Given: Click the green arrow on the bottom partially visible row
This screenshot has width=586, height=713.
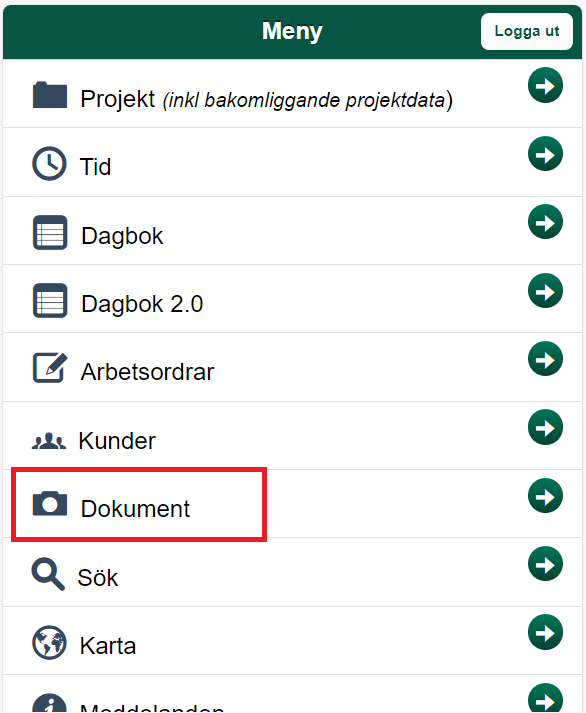Looking at the screenshot, I should (546, 698).
